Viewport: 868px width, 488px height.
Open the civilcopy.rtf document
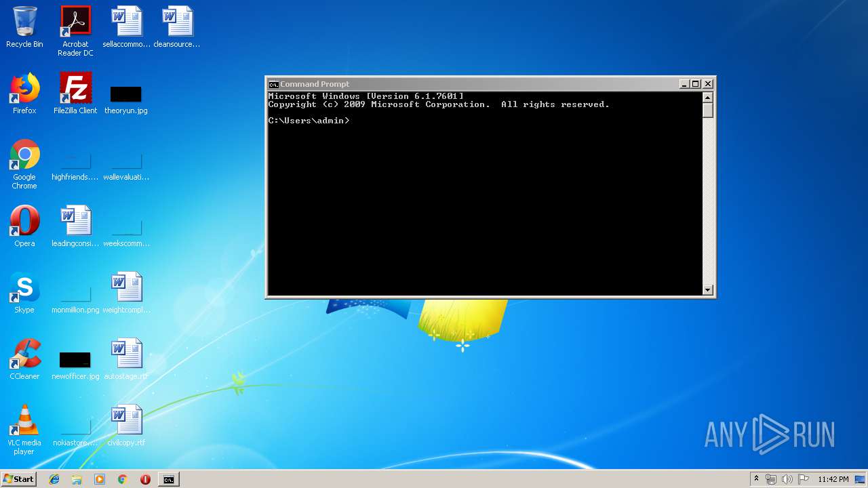coord(126,426)
